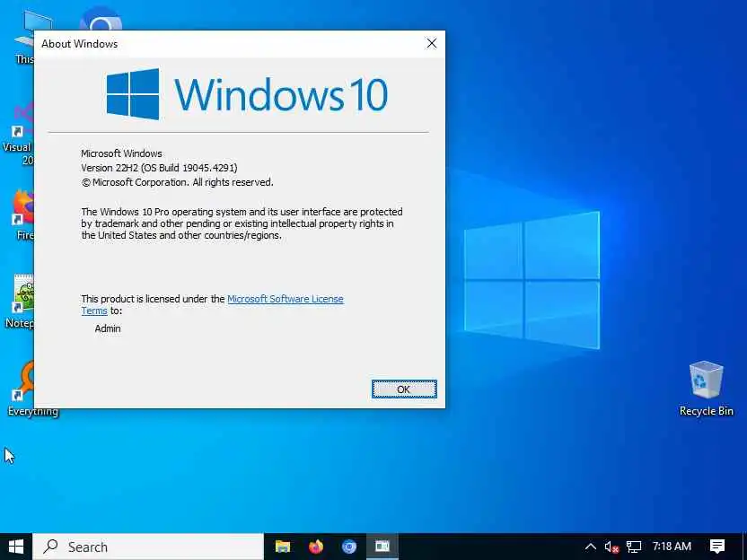Click the taskbar Search box
The width and height of the screenshot is (747, 560).
148,547
